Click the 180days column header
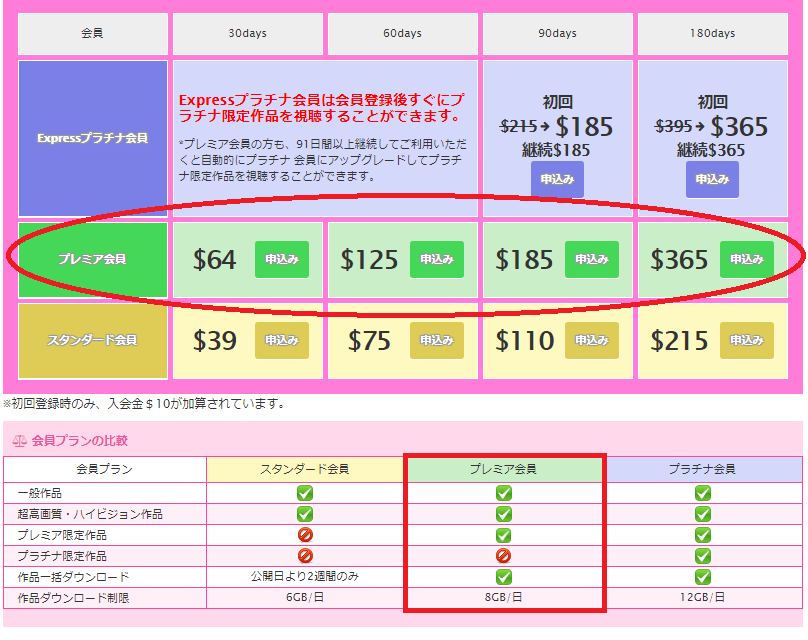The width and height of the screenshot is (808, 640). pos(713,33)
